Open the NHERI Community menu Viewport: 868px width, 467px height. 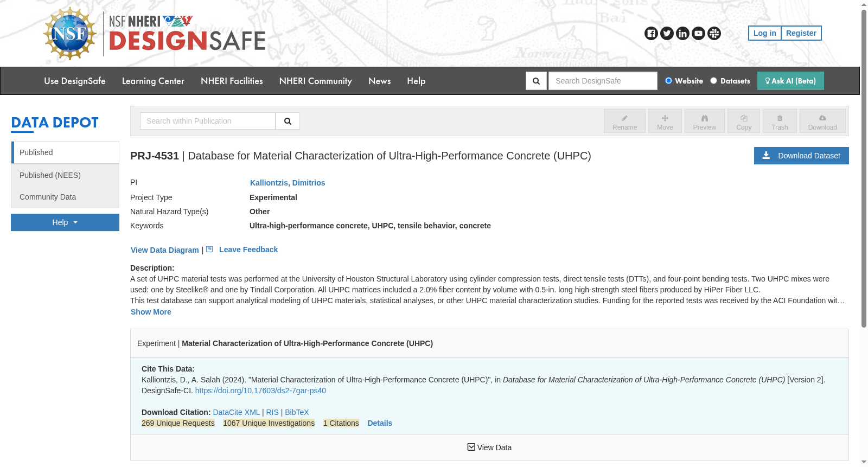pyautogui.click(x=316, y=81)
